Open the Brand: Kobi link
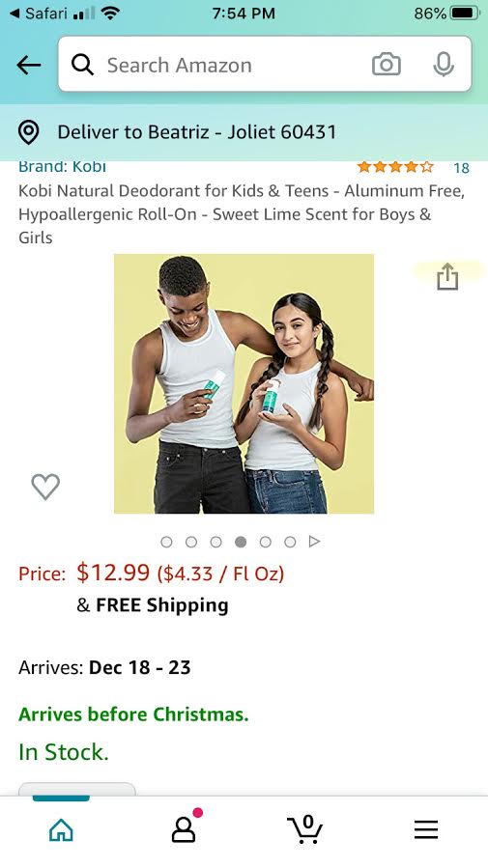488x868 pixels. point(62,166)
